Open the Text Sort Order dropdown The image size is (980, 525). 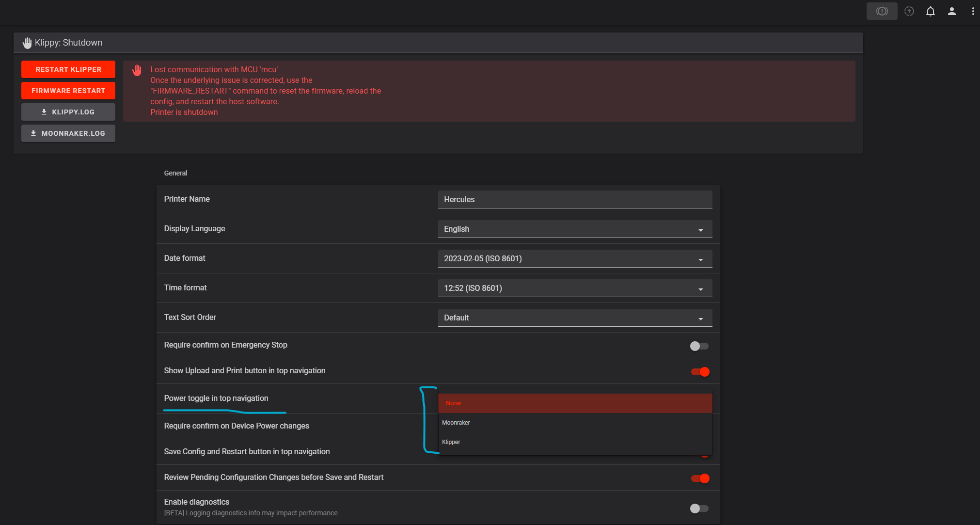point(574,318)
